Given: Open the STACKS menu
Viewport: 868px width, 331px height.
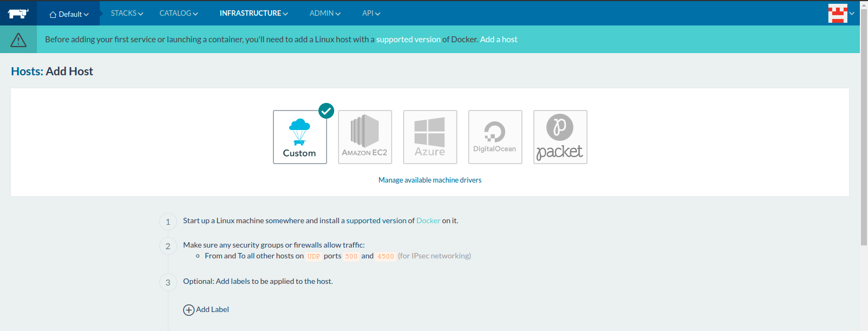Looking at the screenshot, I should 127,13.
